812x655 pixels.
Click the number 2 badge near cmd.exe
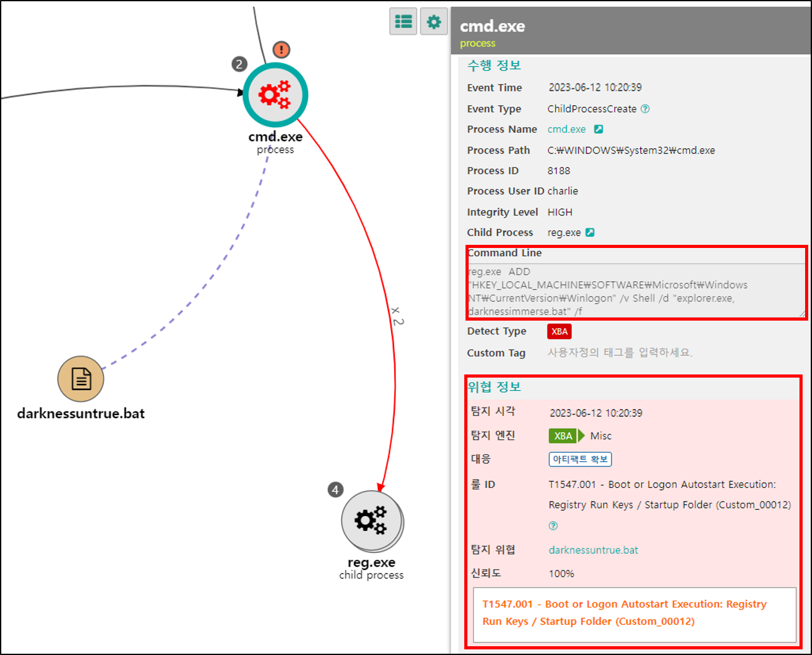point(239,64)
